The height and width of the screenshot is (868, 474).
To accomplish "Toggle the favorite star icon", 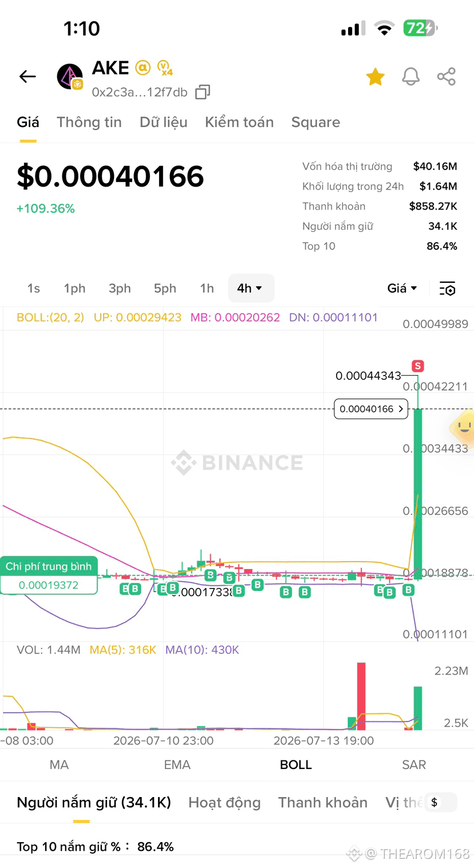I will (x=376, y=77).
